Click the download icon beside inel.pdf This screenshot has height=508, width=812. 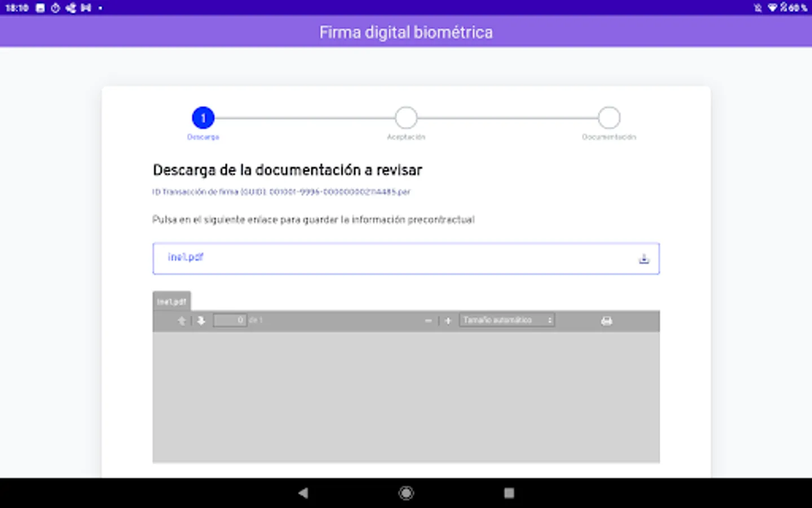click(643, 259)
